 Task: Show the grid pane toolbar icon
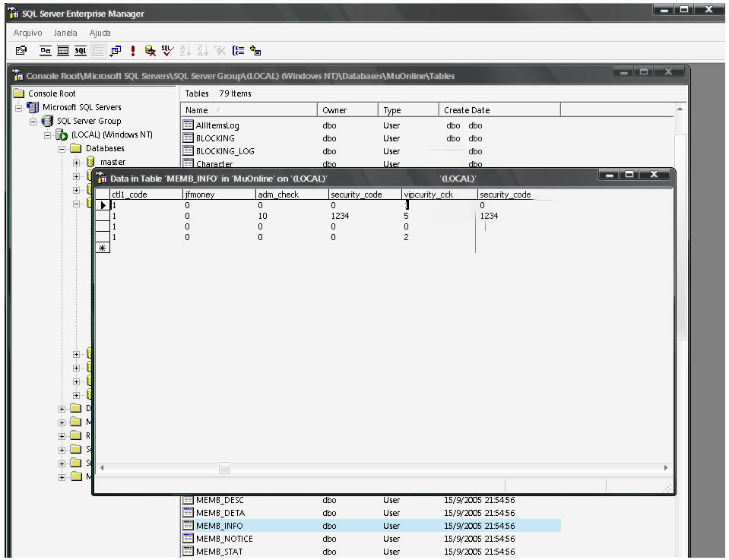point(63,51)
